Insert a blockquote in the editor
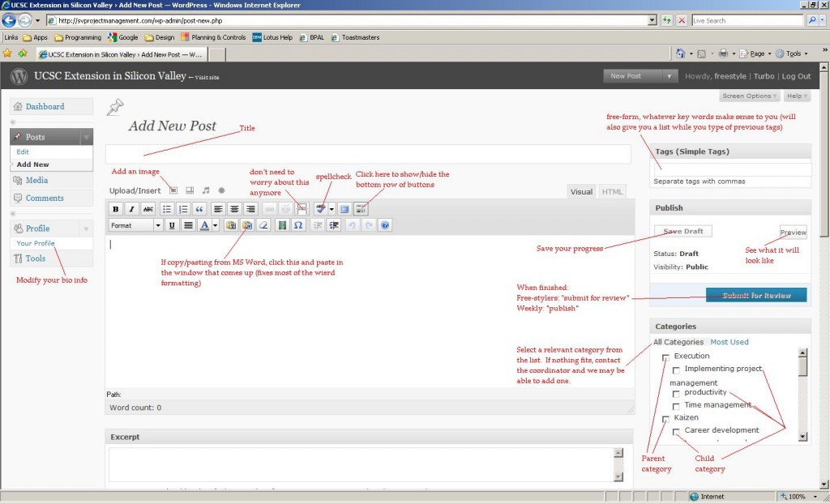 click(x=200, y=209)
